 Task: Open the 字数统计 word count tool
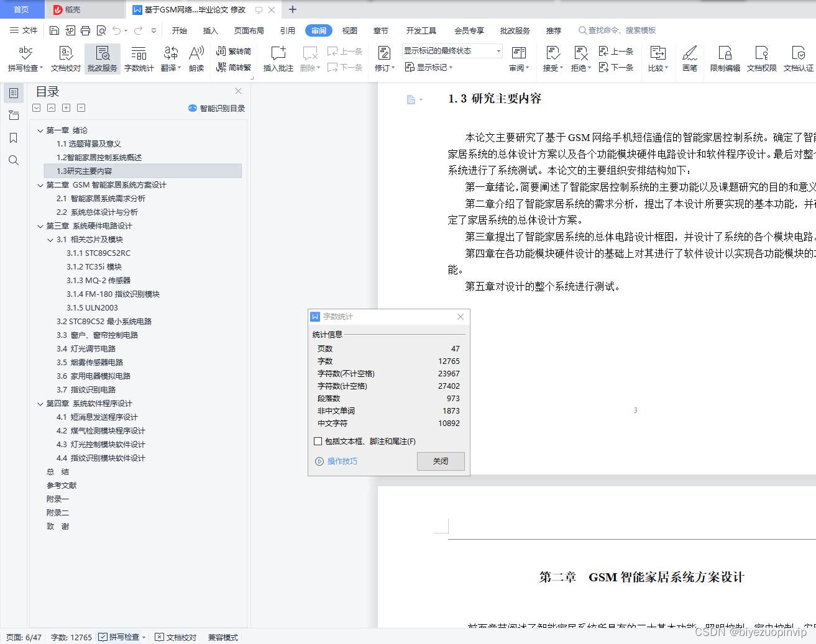point(139,58)
